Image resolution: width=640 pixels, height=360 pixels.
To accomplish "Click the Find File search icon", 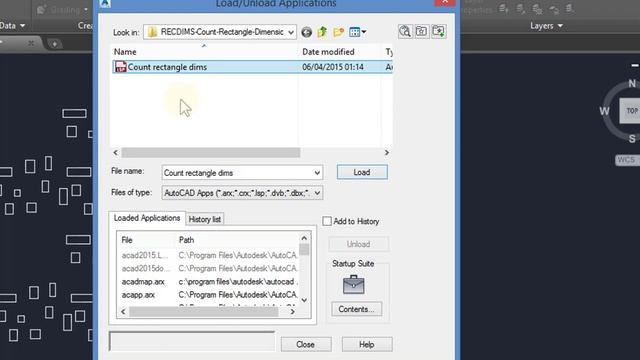I will (x=405, y=31).
